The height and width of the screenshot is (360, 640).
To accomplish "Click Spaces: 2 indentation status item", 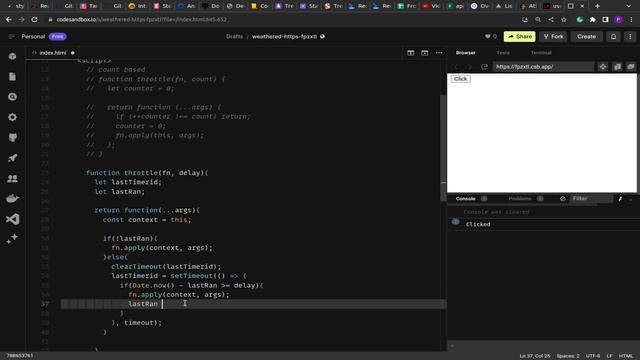I will pos(568,356).
